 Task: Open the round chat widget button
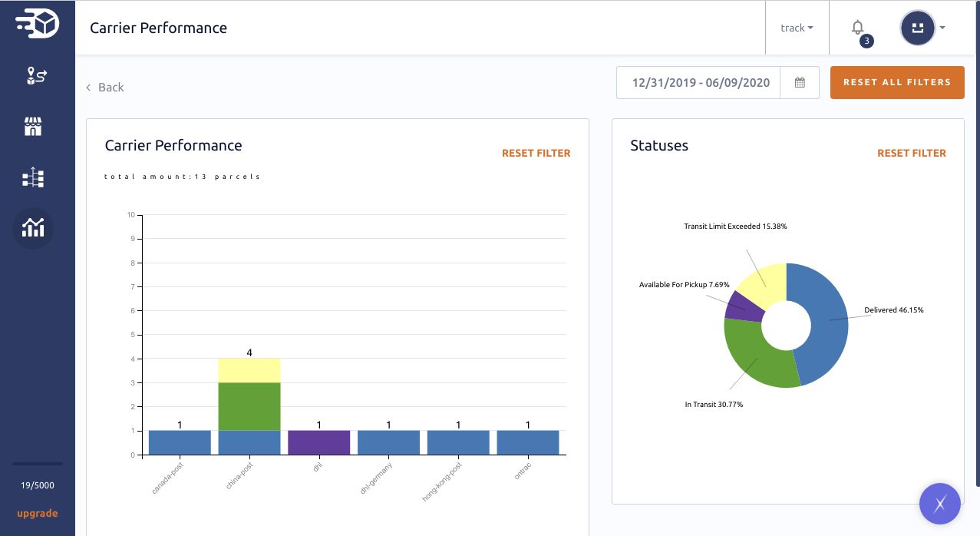(x=939, y=504)
